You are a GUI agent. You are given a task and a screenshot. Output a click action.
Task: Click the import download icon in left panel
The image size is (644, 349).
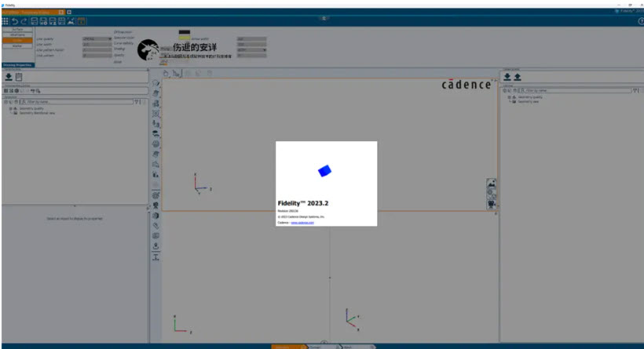coord(9,77)
